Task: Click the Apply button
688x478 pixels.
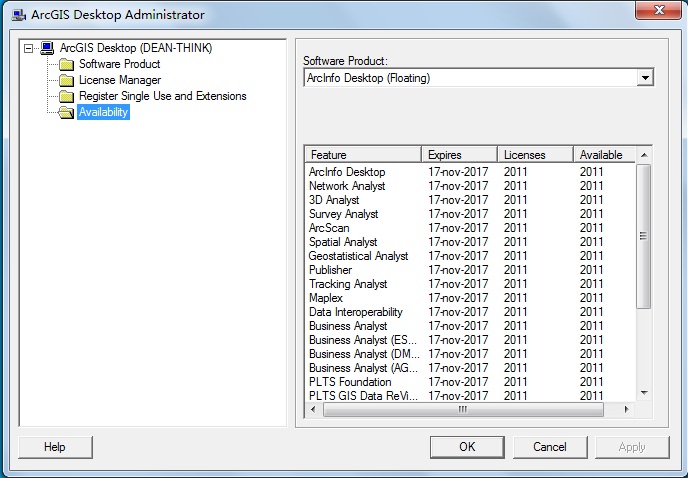Action: pos(632,447)
